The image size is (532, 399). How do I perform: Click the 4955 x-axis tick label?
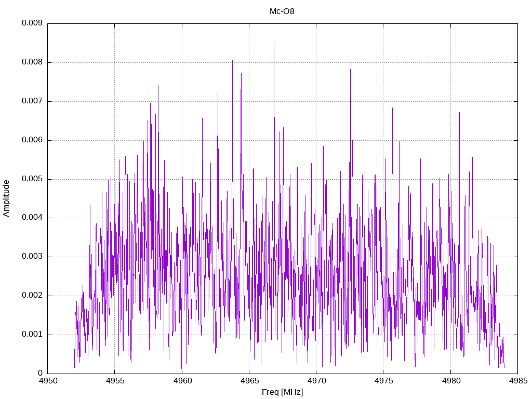click(115, 381)
